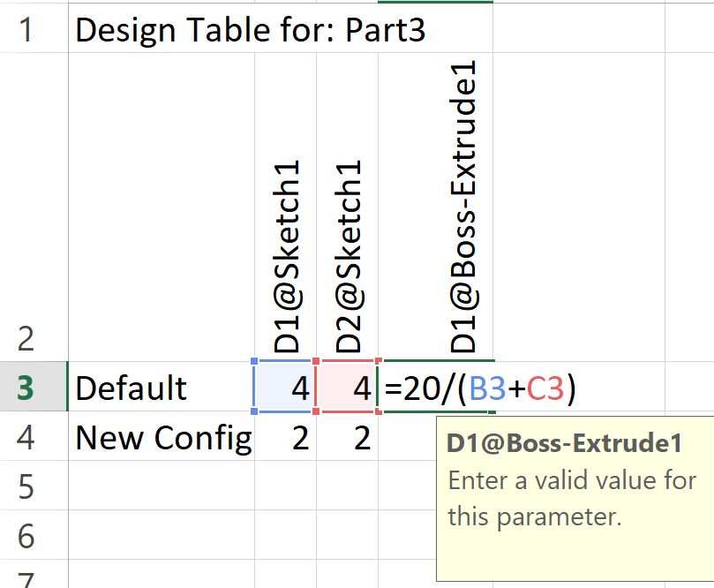This screenshot has height=588, width=714.
Task: Click the D1@Boss-Extrude1 header cell
Action: coord(436,207)
